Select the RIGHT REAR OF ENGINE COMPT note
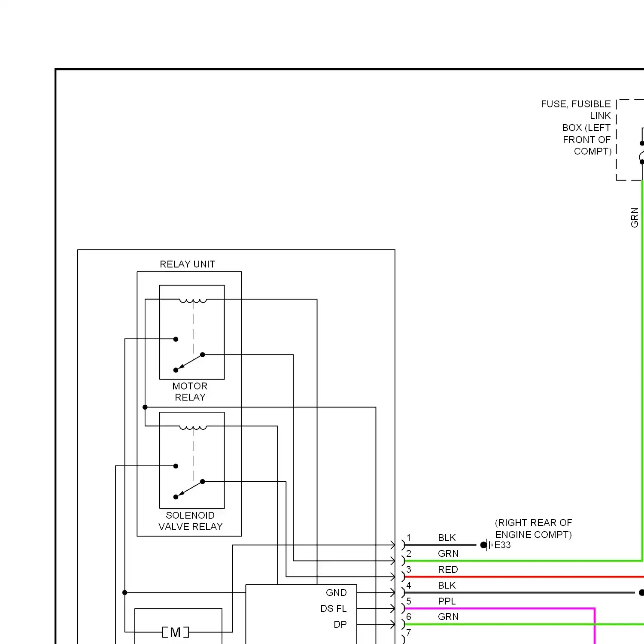The width and height of the screenshot is (644, 644). pyautogui.click(x=533, y=529)
